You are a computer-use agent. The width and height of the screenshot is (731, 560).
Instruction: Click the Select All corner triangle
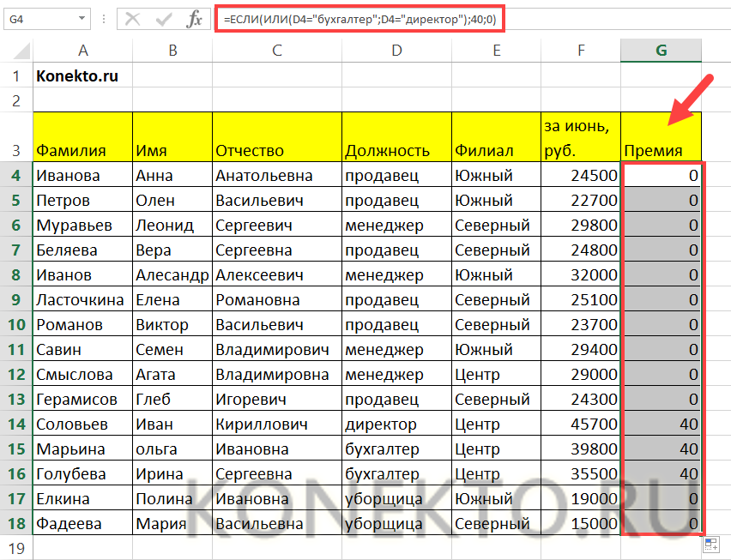[17, 51]
